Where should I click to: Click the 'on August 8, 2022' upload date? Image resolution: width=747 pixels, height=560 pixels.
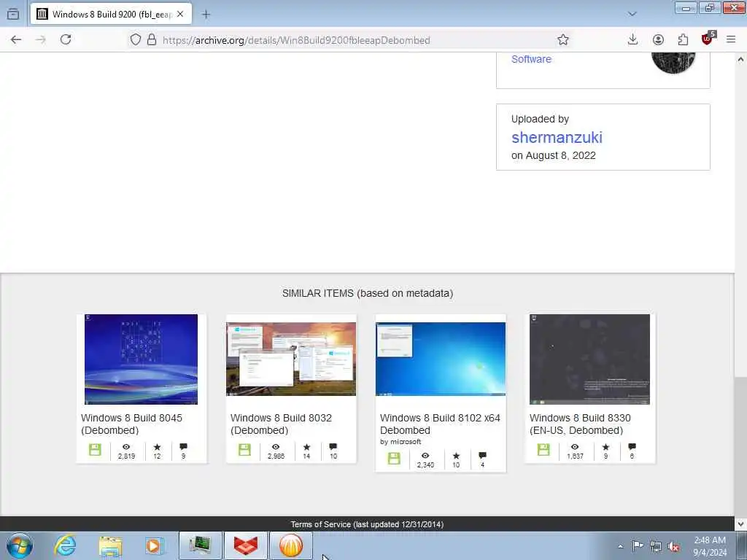coord(553,155)
